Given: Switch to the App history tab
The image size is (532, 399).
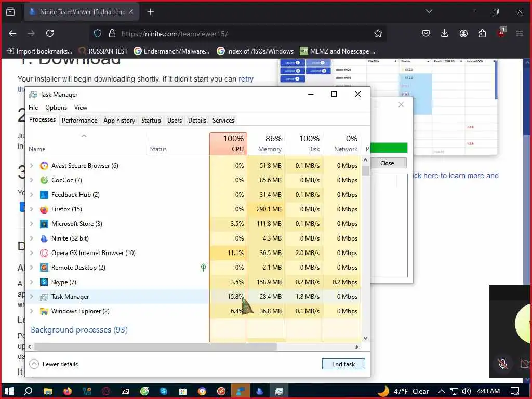Looking at the screenshot, I should 119,121.
